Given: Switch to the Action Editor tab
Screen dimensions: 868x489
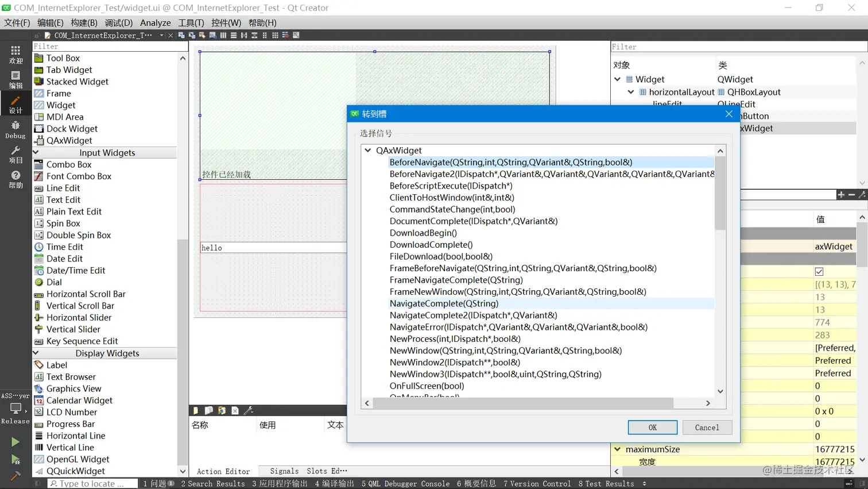Looking at the screenshot, I should click(223, 471).
